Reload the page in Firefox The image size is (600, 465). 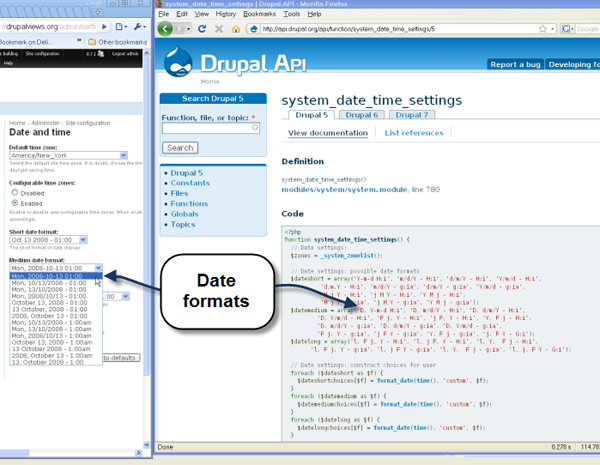202,29
